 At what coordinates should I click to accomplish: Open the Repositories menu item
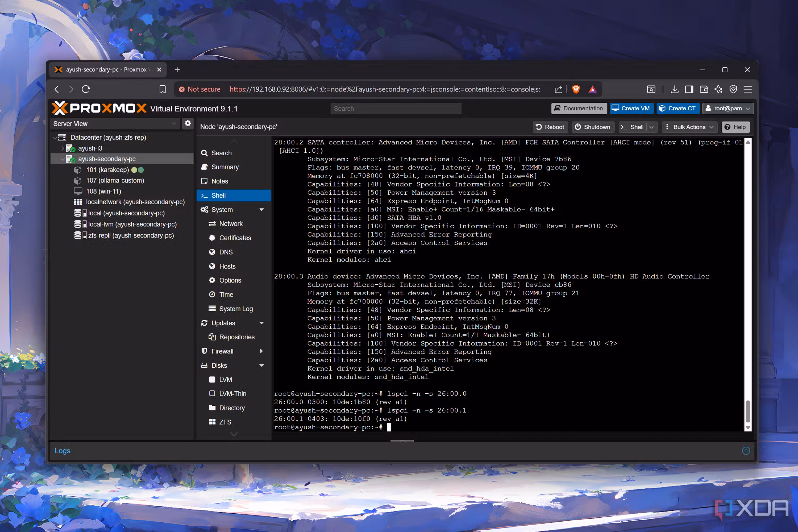(234, 337)
